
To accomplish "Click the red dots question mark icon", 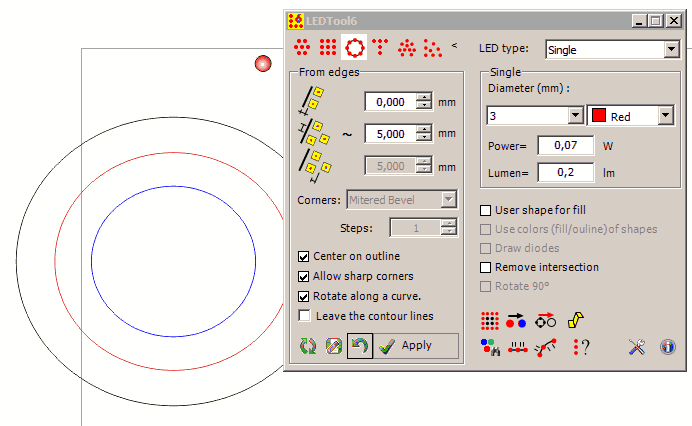I will [581, 347].
